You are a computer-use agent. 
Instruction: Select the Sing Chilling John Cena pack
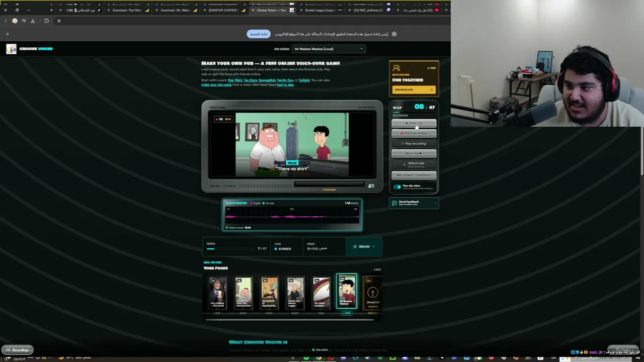click(217, 292)
